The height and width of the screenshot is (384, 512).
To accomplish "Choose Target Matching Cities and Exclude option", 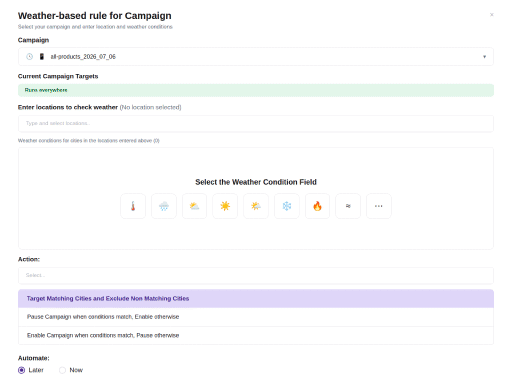I will click(256, 298).
